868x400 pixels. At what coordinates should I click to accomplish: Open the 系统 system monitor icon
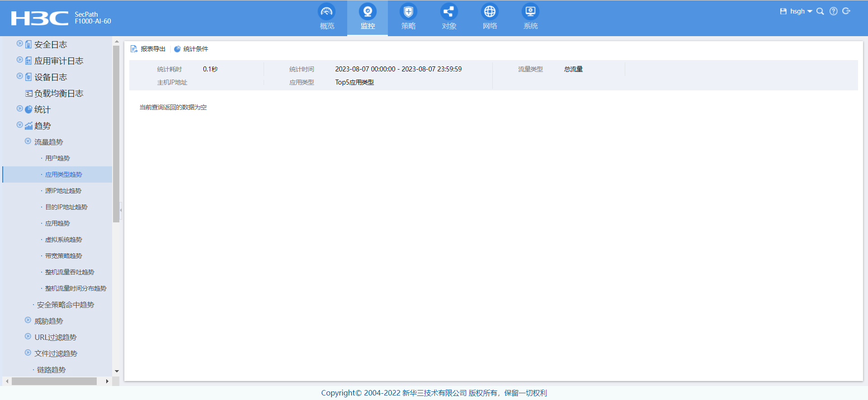coord(530,12)
